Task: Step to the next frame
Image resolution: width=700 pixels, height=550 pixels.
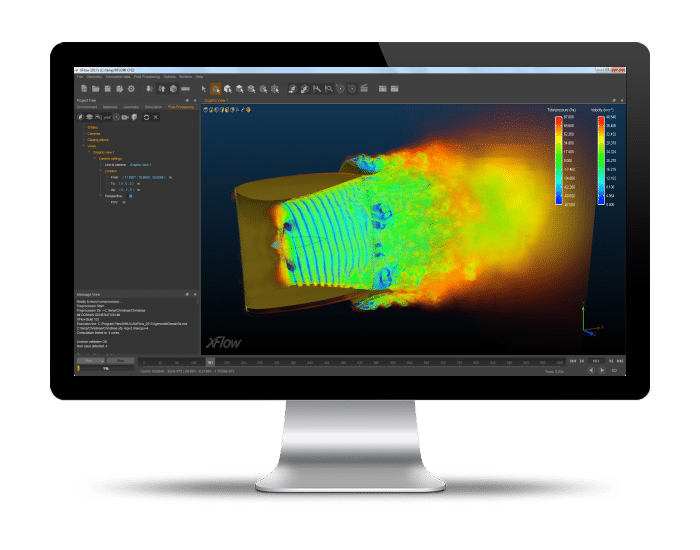Action: pos(611,361)
